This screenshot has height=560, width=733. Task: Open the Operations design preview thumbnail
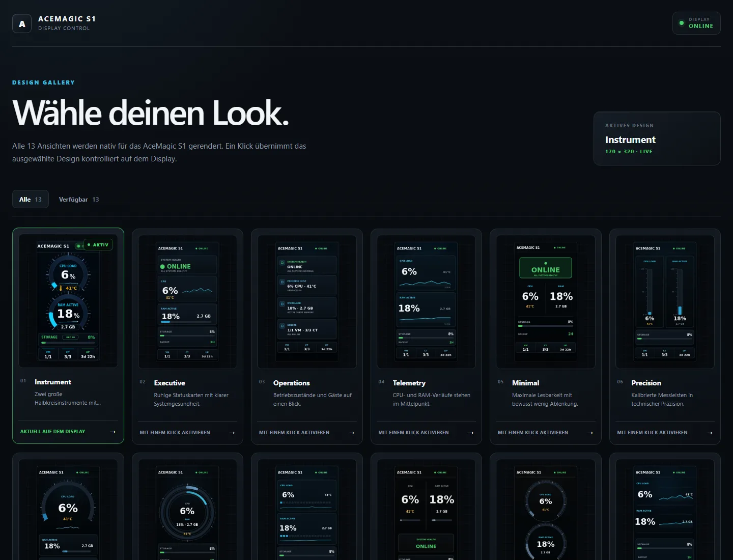coord(307,302)
